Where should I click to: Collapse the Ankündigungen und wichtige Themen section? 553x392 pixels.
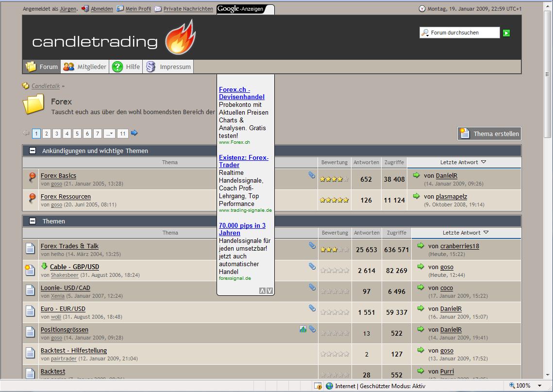[x=33, y=151]
